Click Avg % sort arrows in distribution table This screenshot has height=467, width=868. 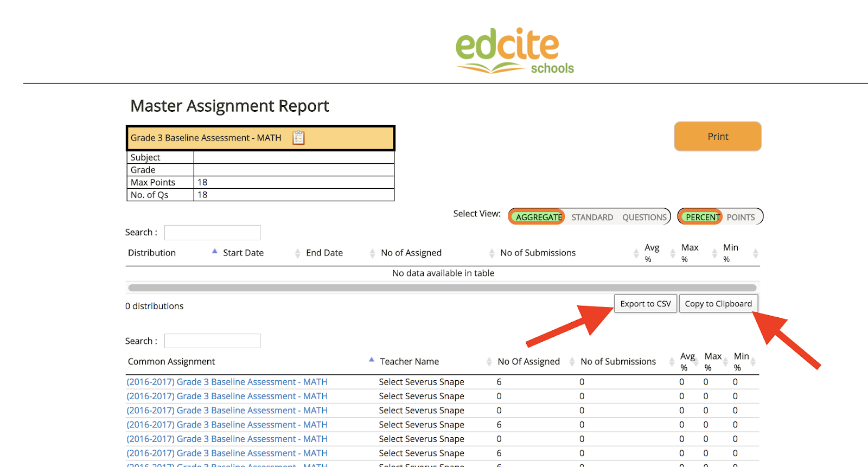point(673,253)
